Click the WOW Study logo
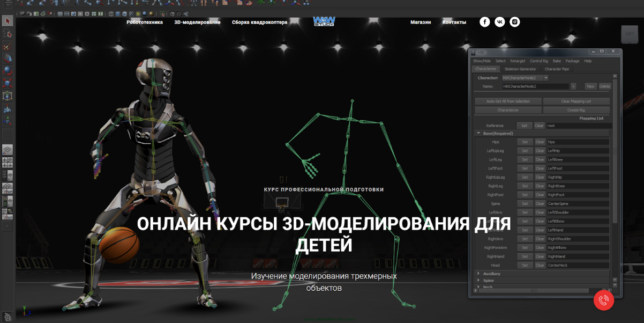Screen dimensions: 644x323 point(324,21)
